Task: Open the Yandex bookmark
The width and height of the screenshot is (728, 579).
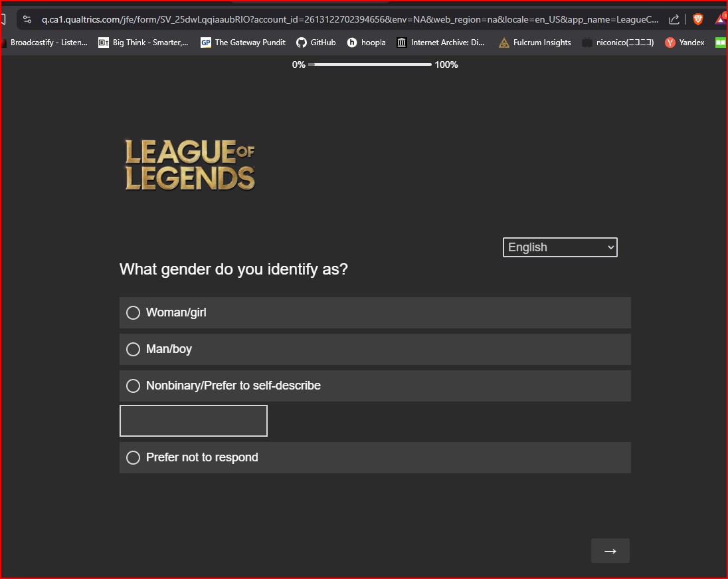Action: [685, 43]
